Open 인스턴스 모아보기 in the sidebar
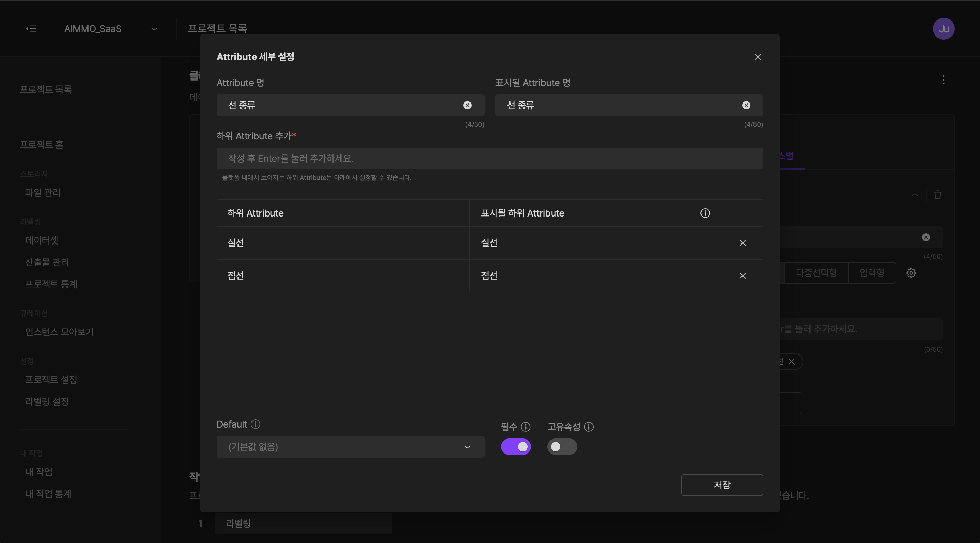 pos(59,332)
